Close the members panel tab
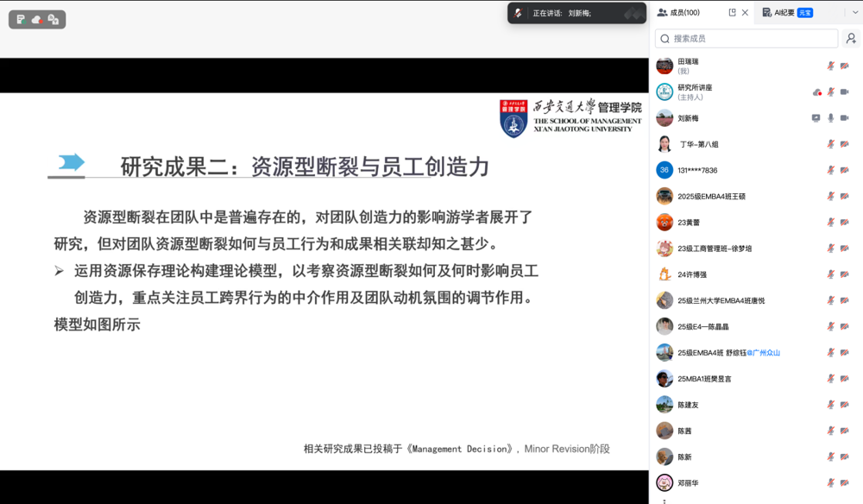Viewport: 863px width, 504px height. tap(745, 13)
